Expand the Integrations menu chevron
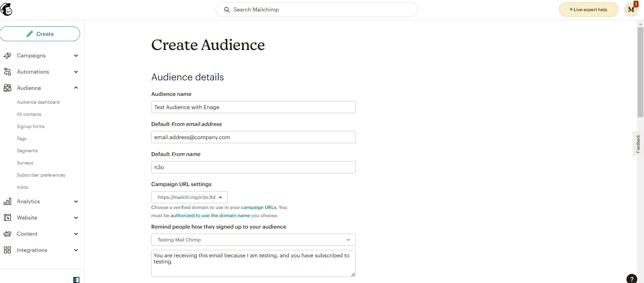644x283 pixels. coord(76,250)
